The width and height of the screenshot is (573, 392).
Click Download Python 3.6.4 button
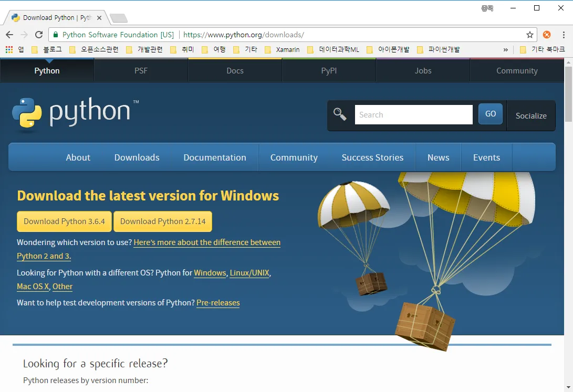click(64, 221)
